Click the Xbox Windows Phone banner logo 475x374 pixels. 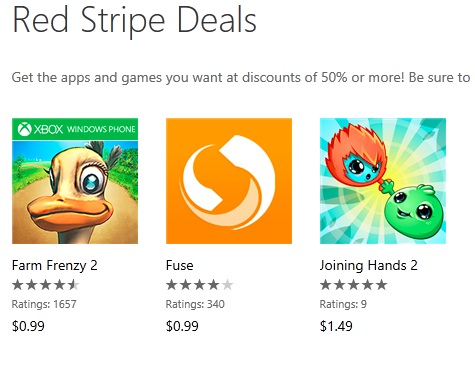coord(77,129)
